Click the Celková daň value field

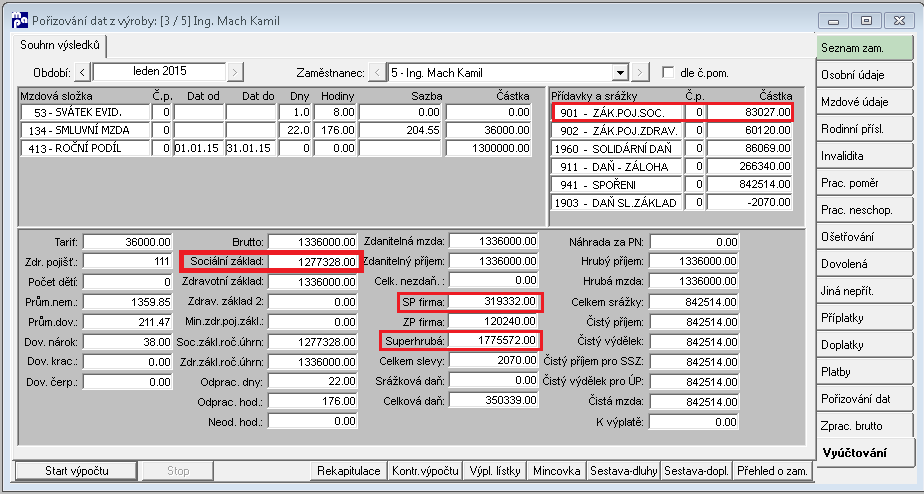pos(493,401)
